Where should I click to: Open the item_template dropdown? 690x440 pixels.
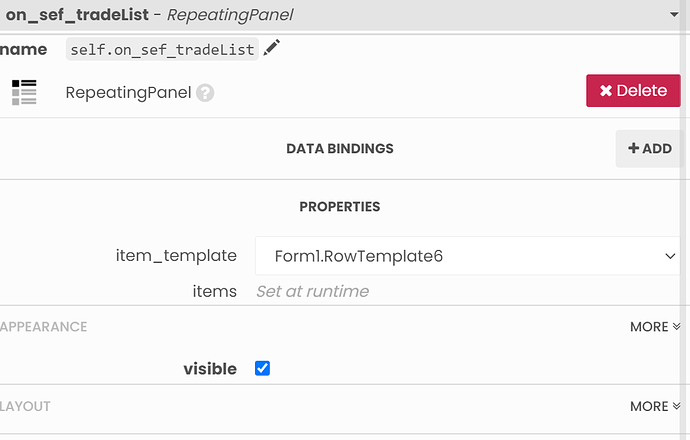(x=468, y=256)
